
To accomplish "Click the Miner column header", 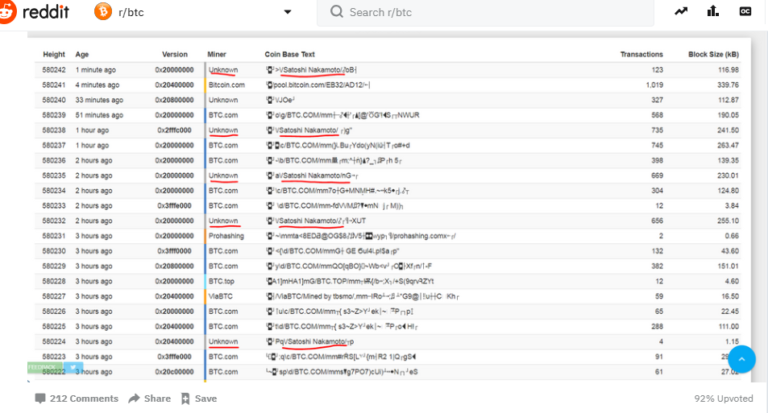I will 217,54.
